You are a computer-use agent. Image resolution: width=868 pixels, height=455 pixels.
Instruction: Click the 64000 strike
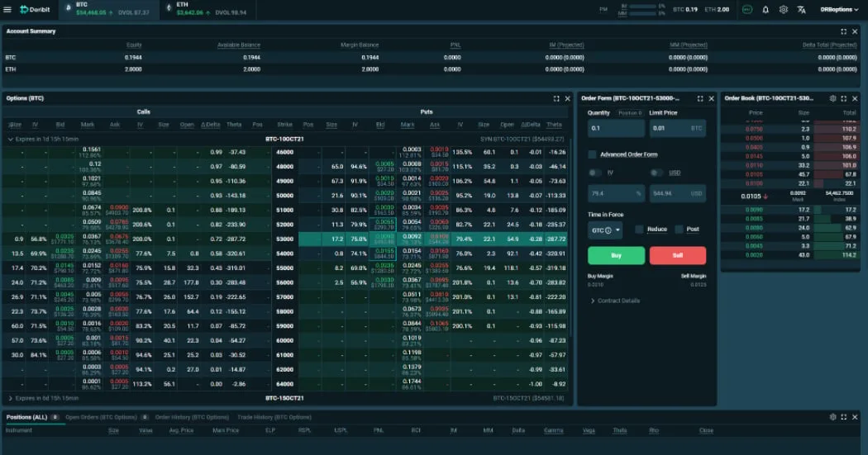point(284,384)
